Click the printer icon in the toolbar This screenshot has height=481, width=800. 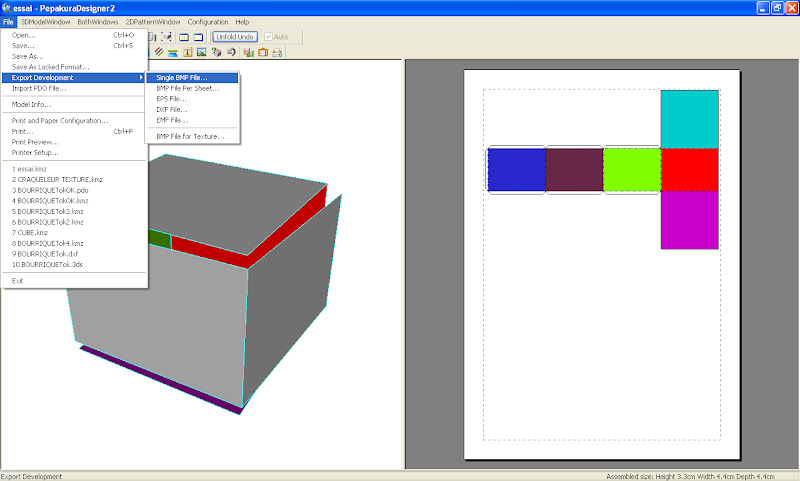tap(278, 52)
